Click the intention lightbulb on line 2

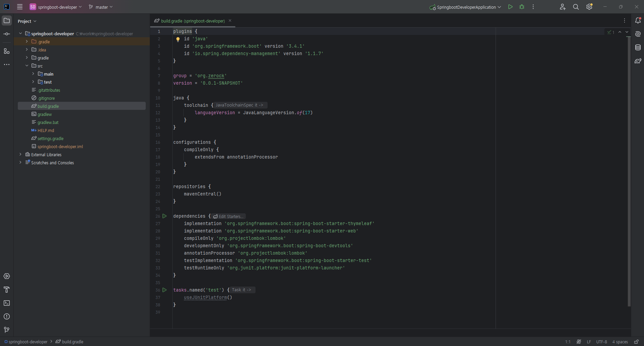click(178, 39)
